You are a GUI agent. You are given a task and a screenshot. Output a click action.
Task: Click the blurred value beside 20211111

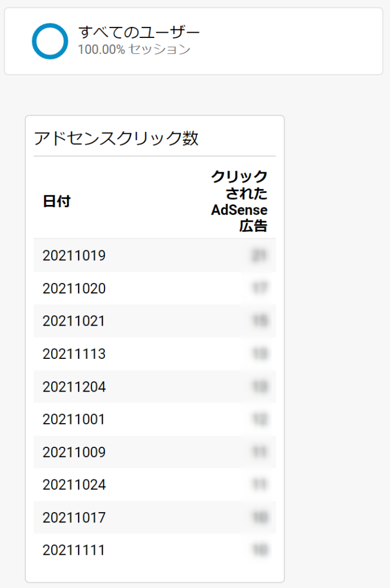point(260,551)
